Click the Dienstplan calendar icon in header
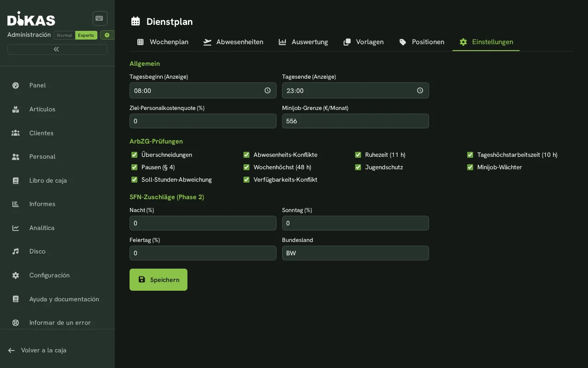The height and width of the screenshot is (368, 588). (x=136, y=21)
